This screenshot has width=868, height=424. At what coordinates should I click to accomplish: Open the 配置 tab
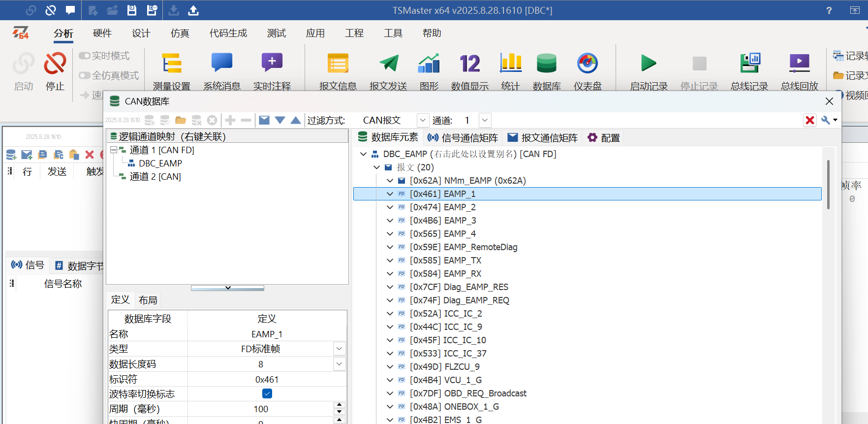click(x=604, y=138)
